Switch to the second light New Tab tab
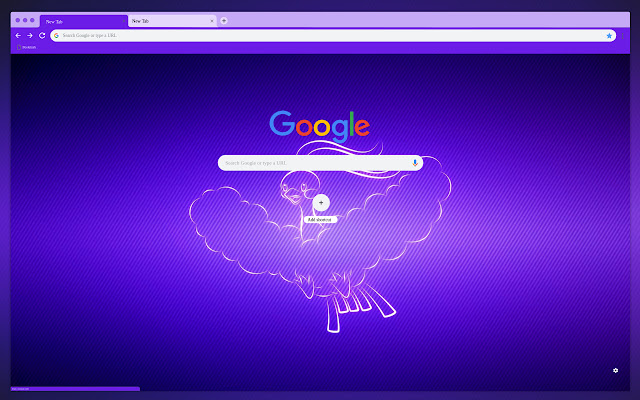The width and height of the screenshot is (640, 400). (x=172, y=21)
